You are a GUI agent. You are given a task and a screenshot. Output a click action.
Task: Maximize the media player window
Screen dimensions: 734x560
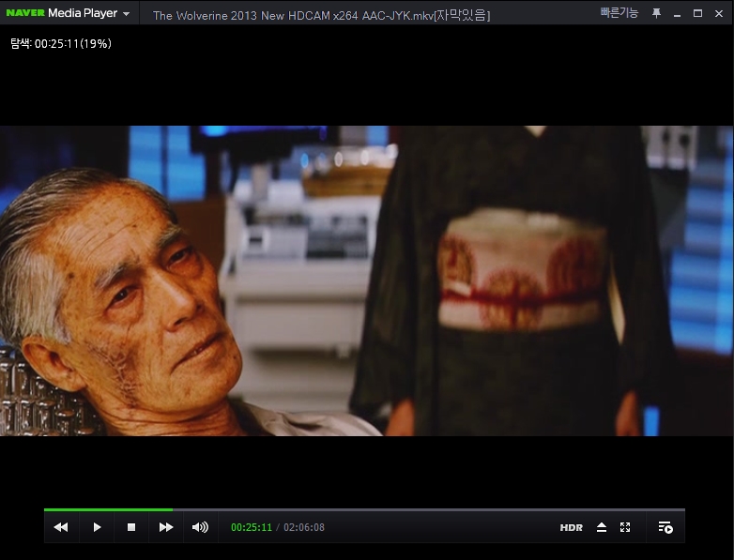pyautogui.click(x=697, y=13)
